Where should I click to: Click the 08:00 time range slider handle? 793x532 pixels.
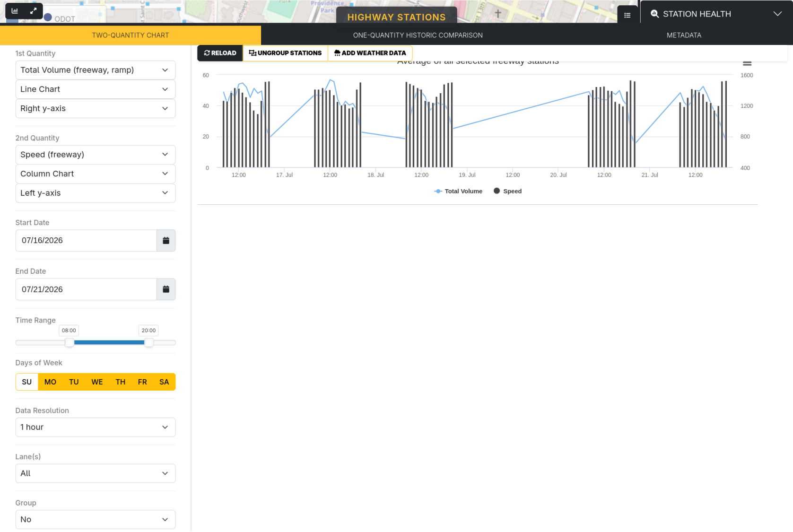click(70, 343)
